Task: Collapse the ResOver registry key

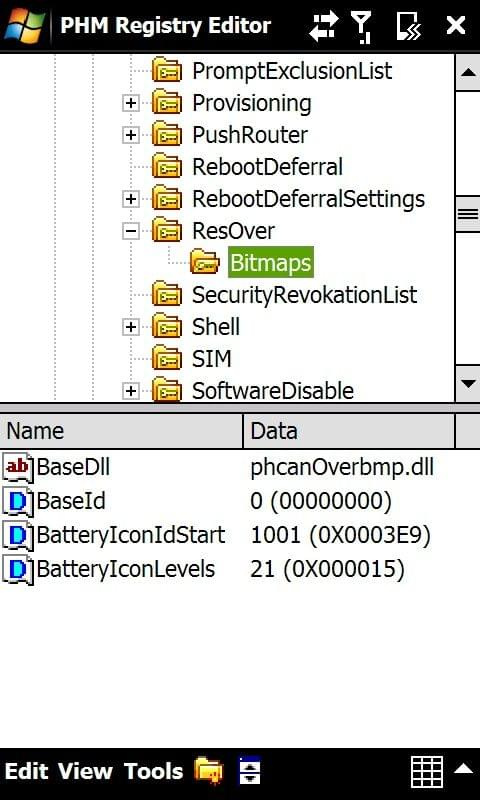Action: coord(131,231)
